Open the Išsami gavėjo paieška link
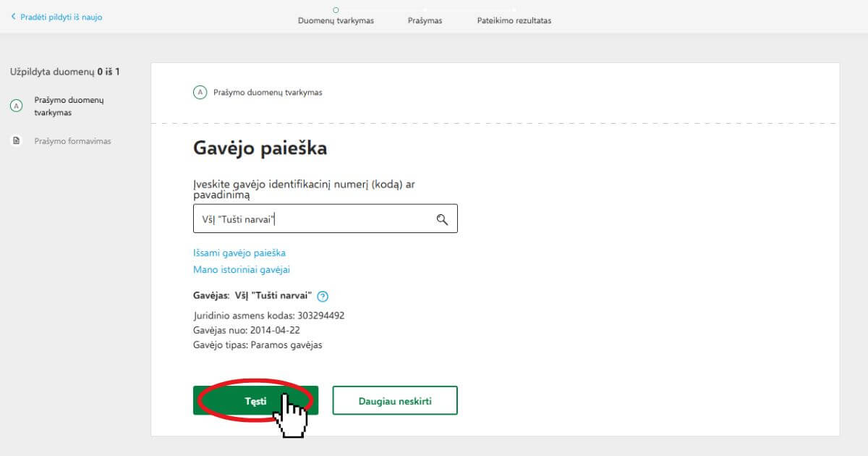 (x=239, y=253)
